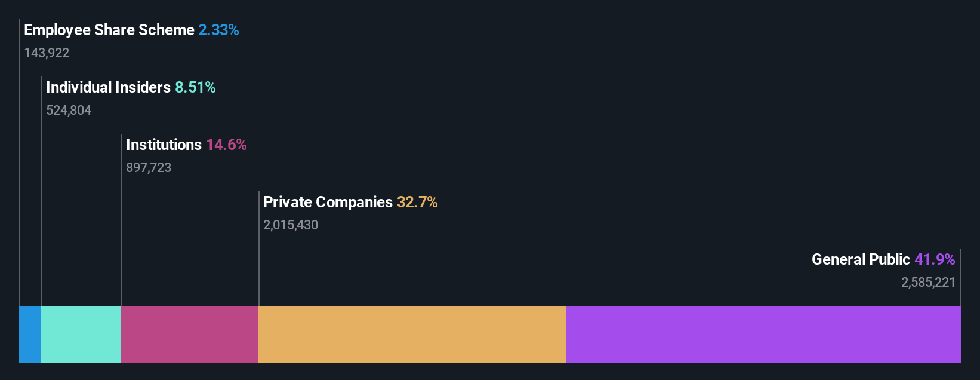Screen dimensions: 980x380
Task: Click the purple General Public bar segment
Action: (763, 335)
